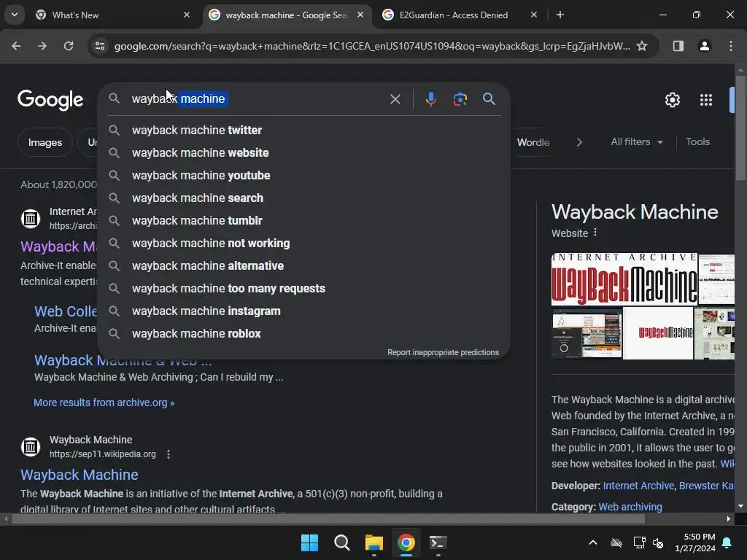This screenshot has height=560, width=747.
Task: Select suggestion wayback machine roblox
Action: pos(303,334)
